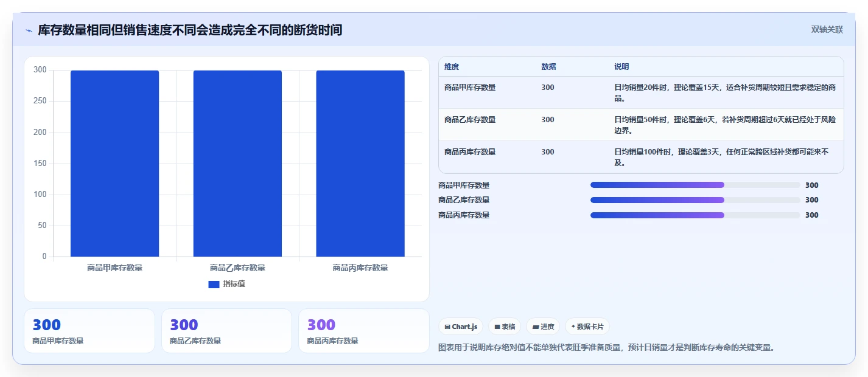Viewport: 868px width, 377px height.
Task: Click the icon inside the 进度 chip
Action: [x=536, y=327]
